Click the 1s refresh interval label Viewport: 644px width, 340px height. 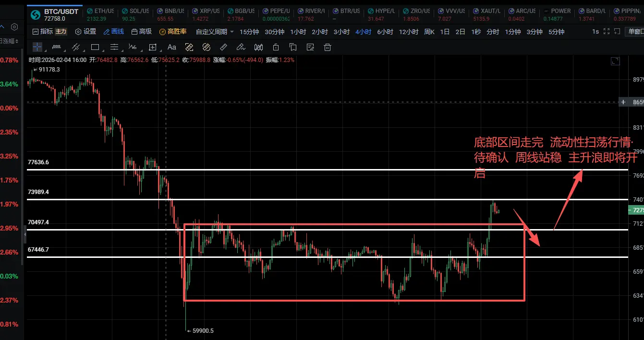(595, 32)
